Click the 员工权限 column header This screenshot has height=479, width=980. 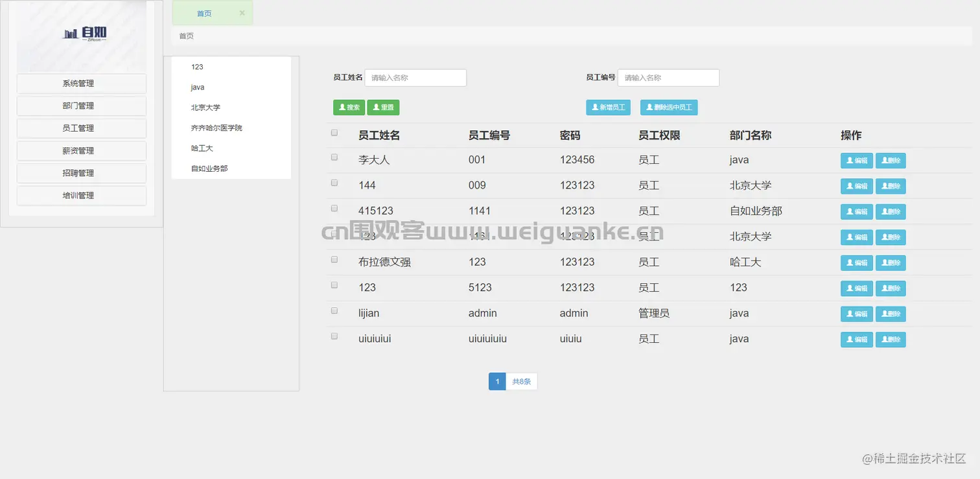[659, 135]
